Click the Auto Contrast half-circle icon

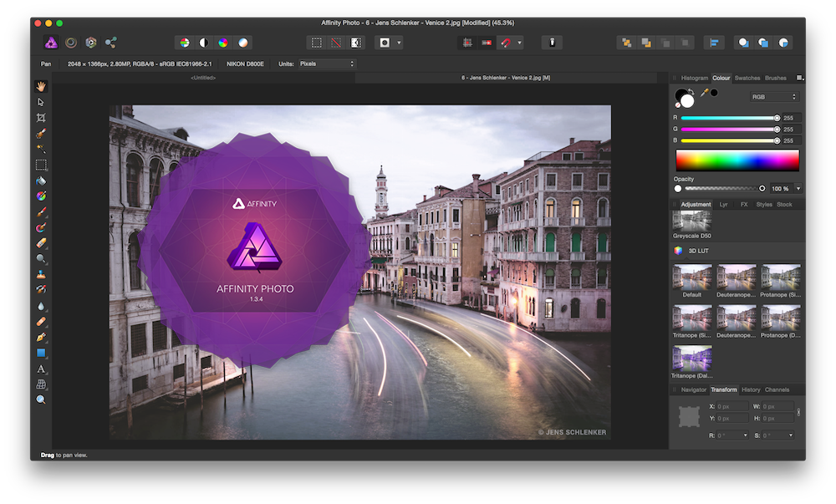[x=203, y=43]
